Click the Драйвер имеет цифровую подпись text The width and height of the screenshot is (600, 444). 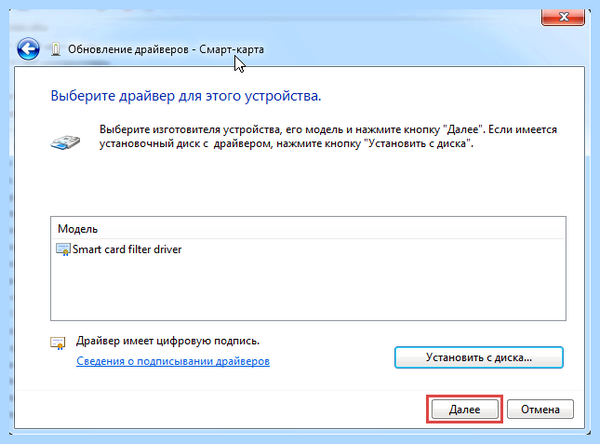[168, 341]
